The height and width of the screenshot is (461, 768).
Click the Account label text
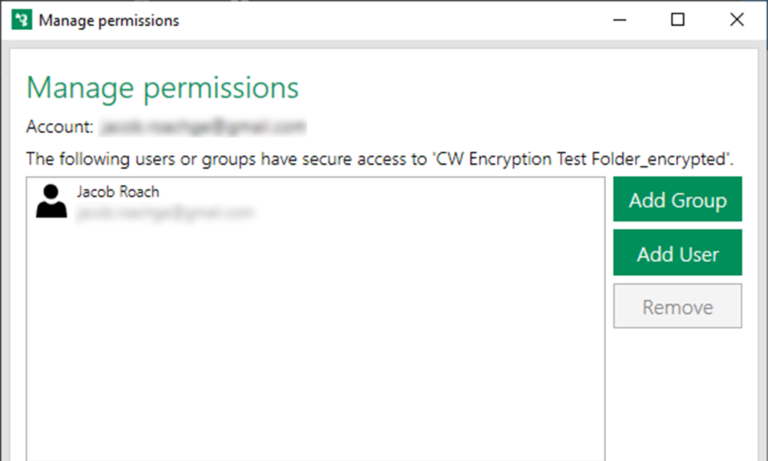(x=59, y=127)
